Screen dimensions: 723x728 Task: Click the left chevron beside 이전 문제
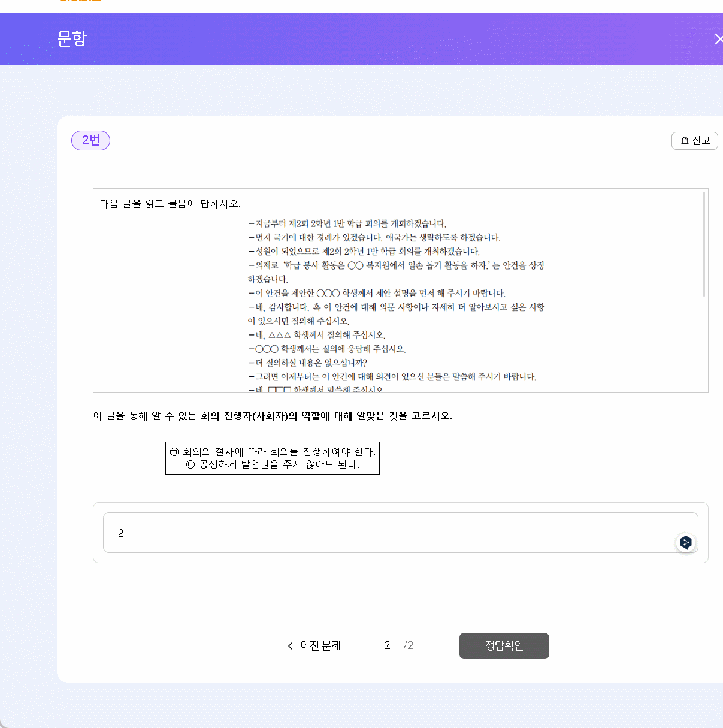[291, 646]
